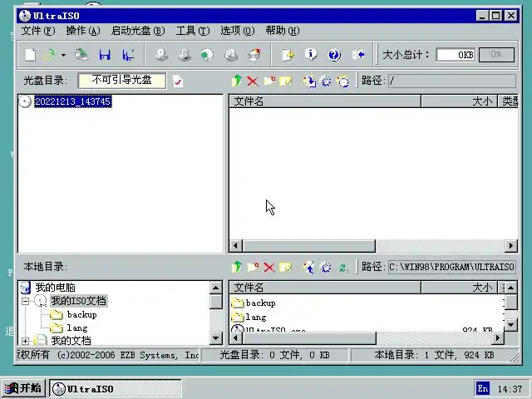
Task: Open an ISO file via the folder toolbar icon
Action: tap(50, 55)
